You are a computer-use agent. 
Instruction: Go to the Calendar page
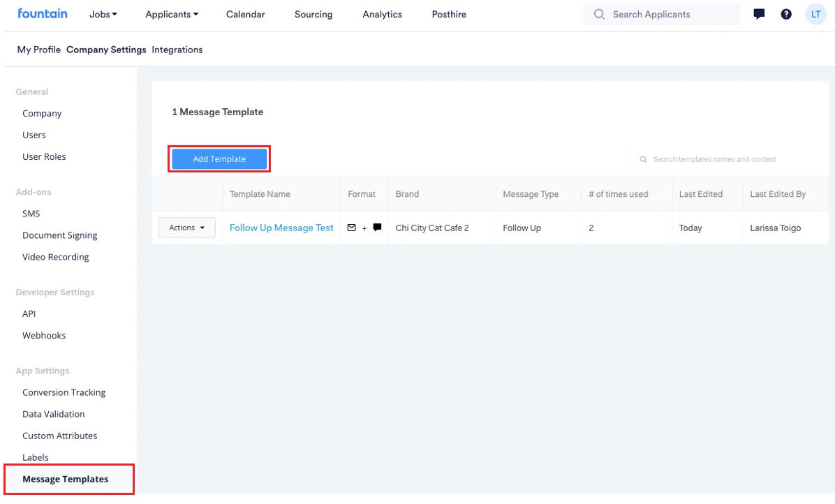click(246, 15)
